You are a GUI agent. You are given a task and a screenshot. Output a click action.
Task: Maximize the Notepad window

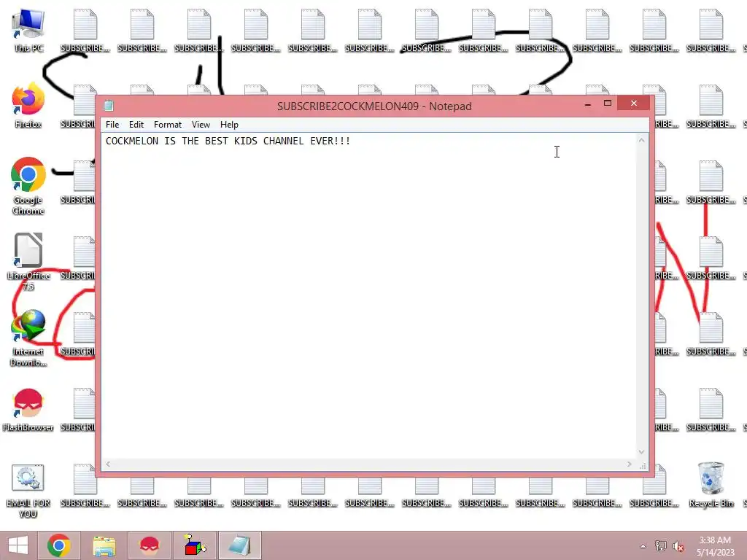coord(608,104)
